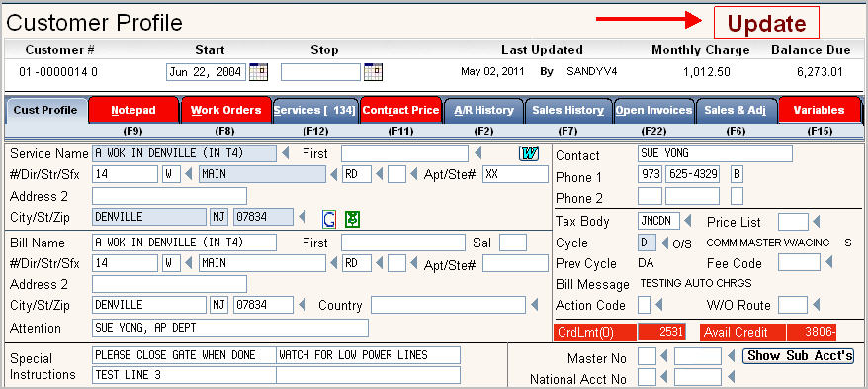Open lookup arrow next to Cycle field
The width and height of the screenshot is (868, 389).
pos(664,243)
